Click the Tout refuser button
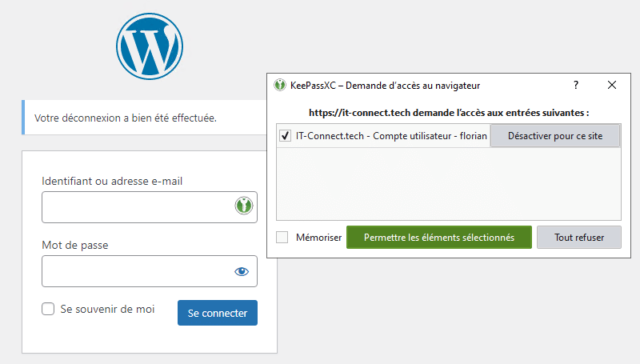The height and width of the screenshot is (364, 640). 579,237
